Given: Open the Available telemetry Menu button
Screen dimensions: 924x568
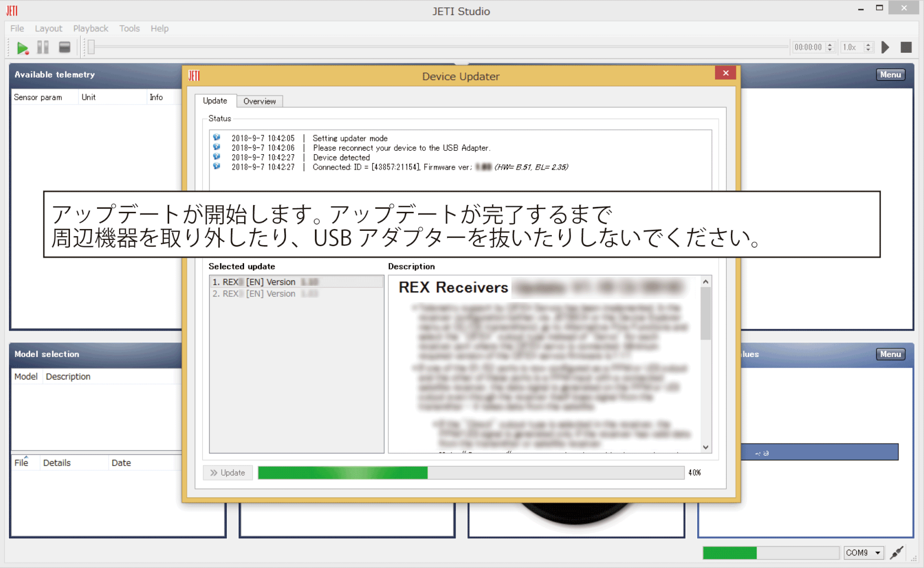Looking at the screenshot, I should coord(890,74).
